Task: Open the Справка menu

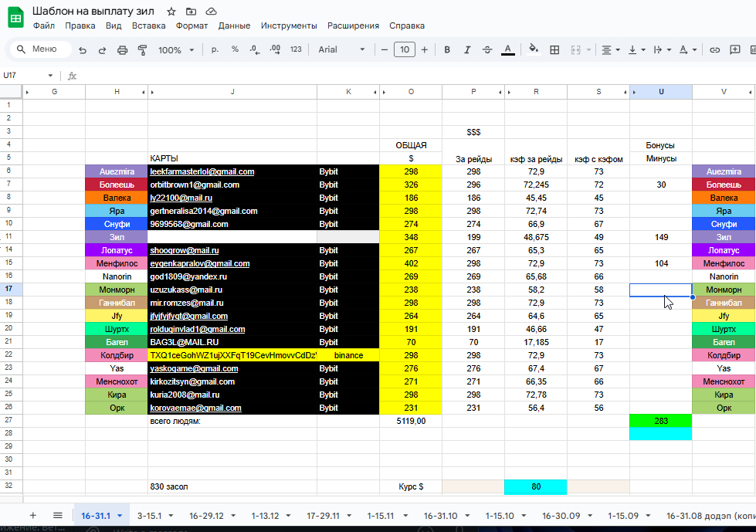Action: pyautogui.click(x=407, y=26)
